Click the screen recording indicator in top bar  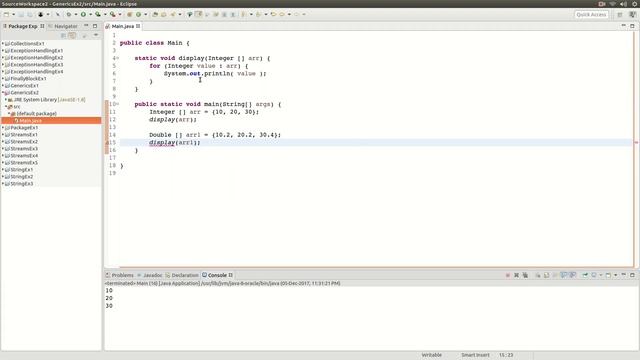[602, 4]
